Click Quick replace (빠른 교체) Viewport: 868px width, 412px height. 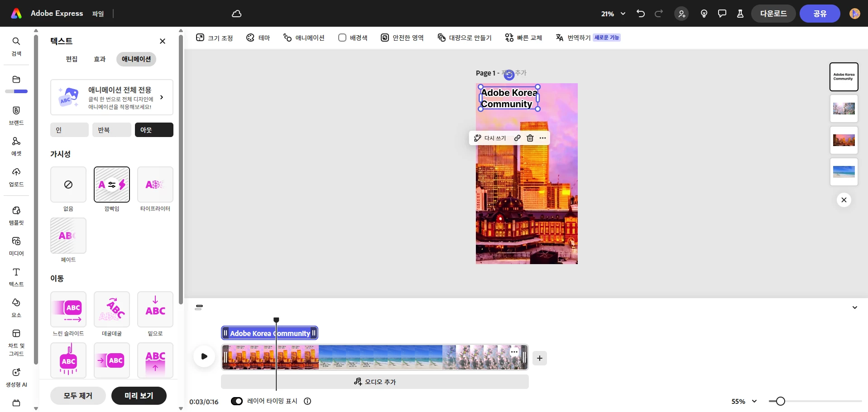[523, 38]
